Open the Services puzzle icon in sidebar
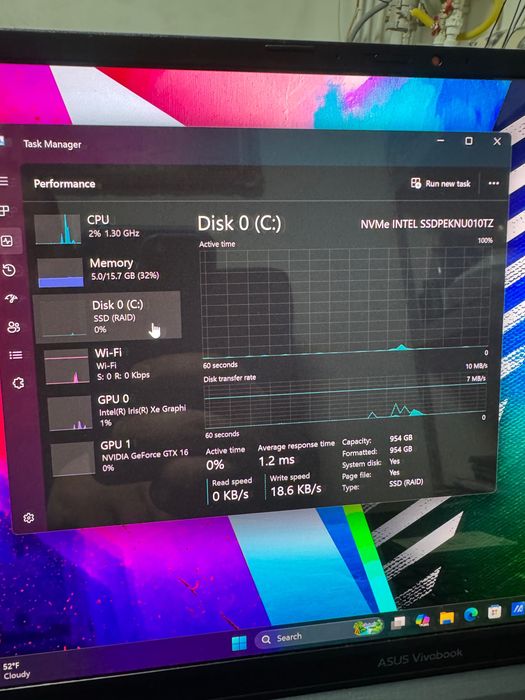The height and width of the screenshot is (700, 525). pyautogui.click(x=18, y=383)
